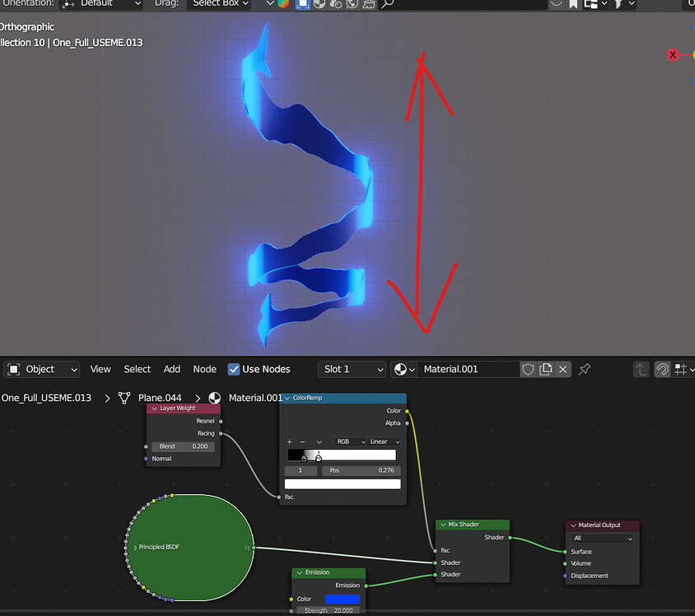Toggle fake user shield for Material.001

[x=528, y=369]
